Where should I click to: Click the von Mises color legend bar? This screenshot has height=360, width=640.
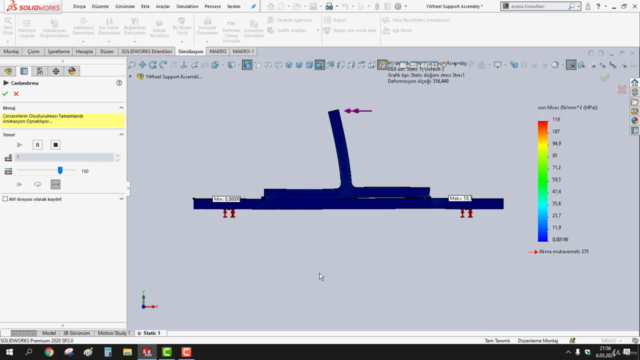tap(542, 181)
